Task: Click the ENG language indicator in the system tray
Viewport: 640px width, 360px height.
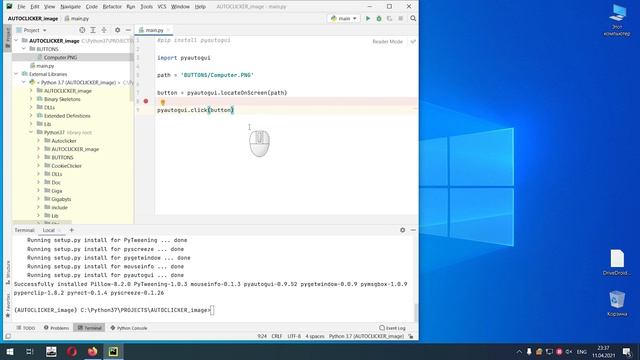Action: click(581, 351)
